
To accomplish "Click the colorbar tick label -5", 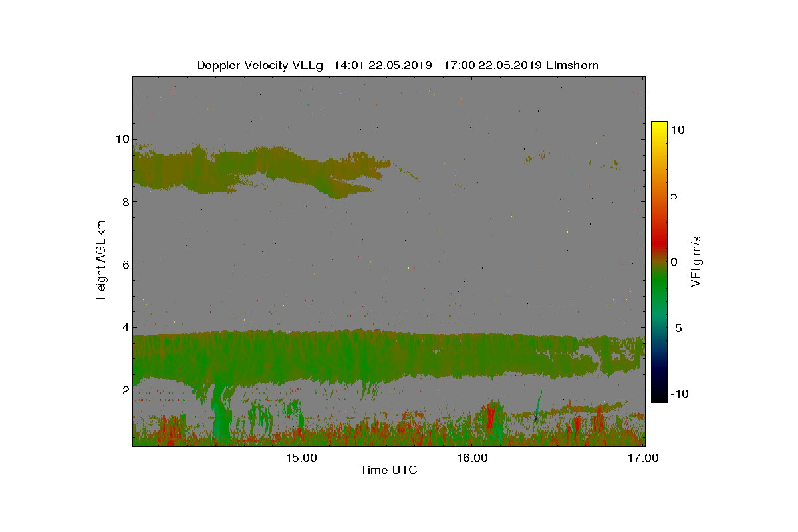I will tap(676, 328).
